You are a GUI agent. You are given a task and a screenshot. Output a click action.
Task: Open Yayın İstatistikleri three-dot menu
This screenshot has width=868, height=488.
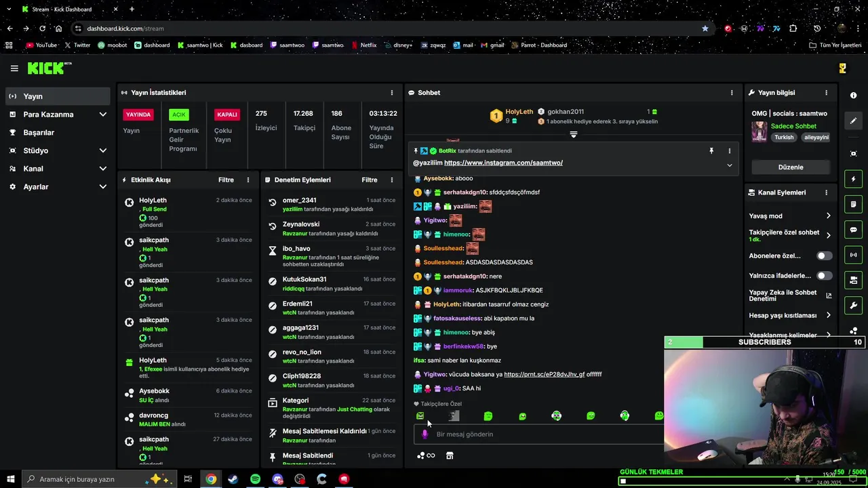point(391,93)
